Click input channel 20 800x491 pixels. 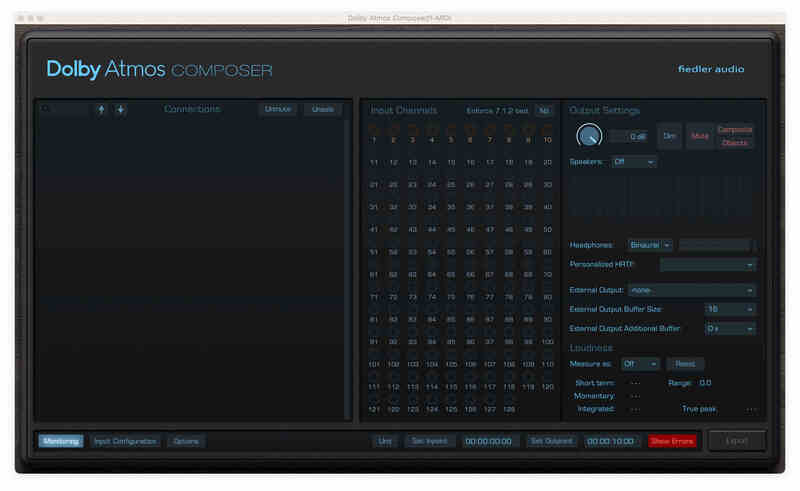point(547,162)
